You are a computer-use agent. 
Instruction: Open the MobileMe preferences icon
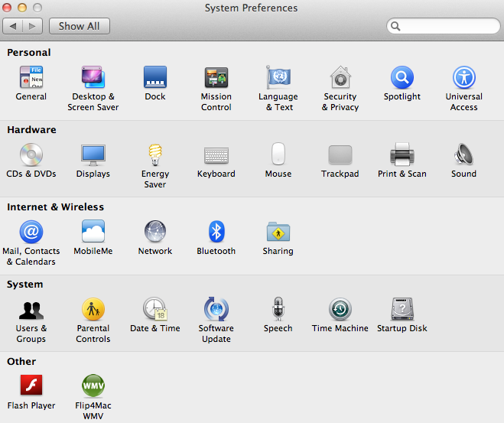click(93, 231)
